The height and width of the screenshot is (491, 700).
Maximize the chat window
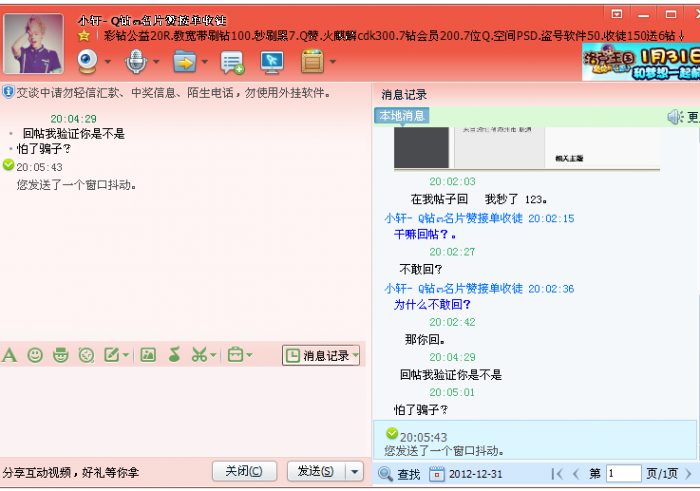(671, 15)
